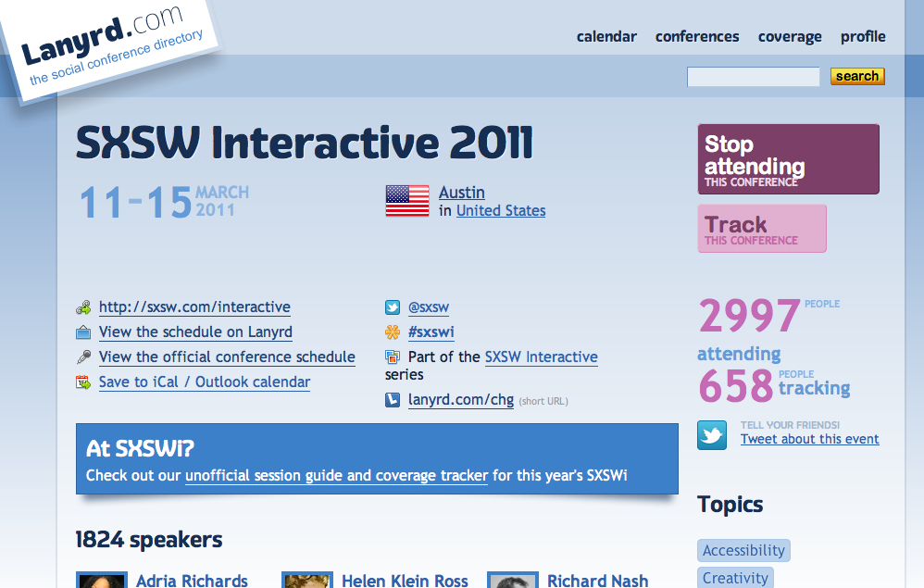Click the Twitter icon beside @sxsw
Screen dimensions: 924x588
point(393,307)
